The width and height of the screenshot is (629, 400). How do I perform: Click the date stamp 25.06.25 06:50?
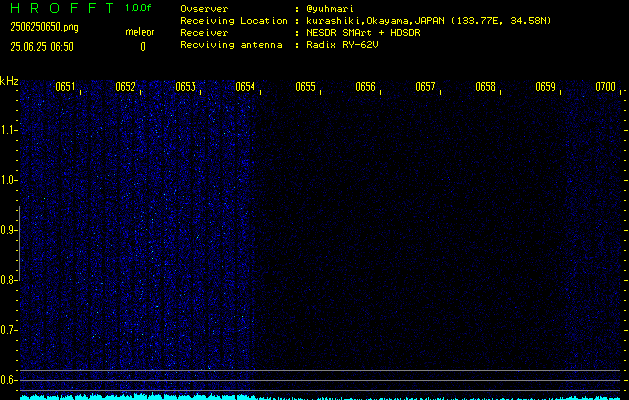click(42, 47)
